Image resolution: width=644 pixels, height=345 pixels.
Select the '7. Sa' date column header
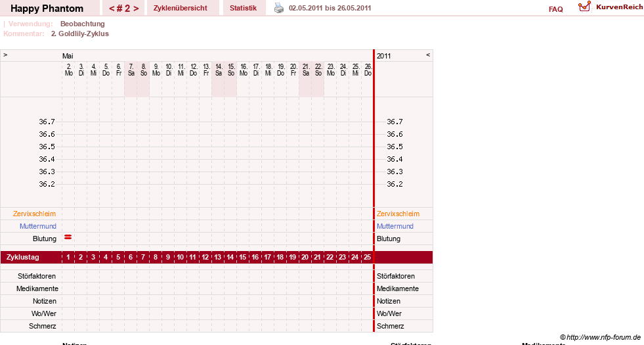pyautogui.click(x=131, y=70)
